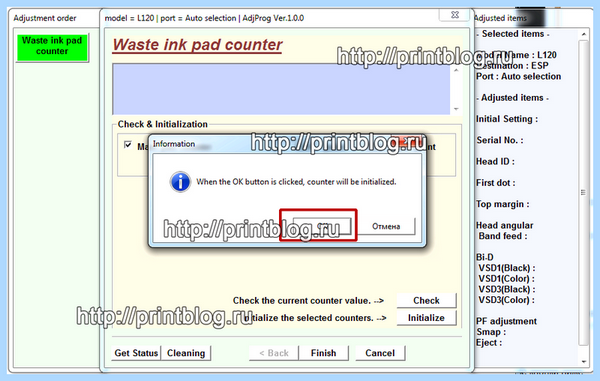
Task: Select Waste ink pad counter in Adjustment order
Action: coord(52,47)
